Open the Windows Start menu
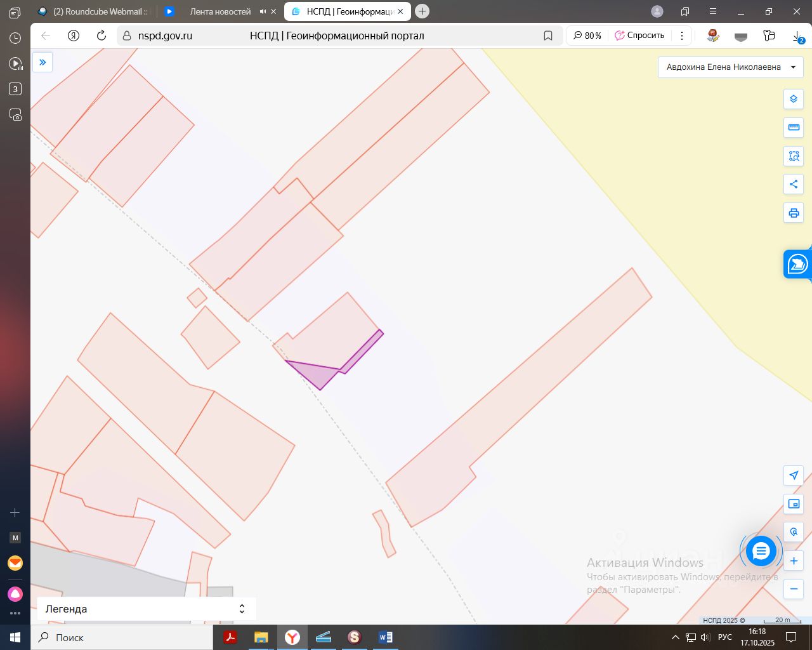The image size is (812, 650). click(x=15, y=637)
